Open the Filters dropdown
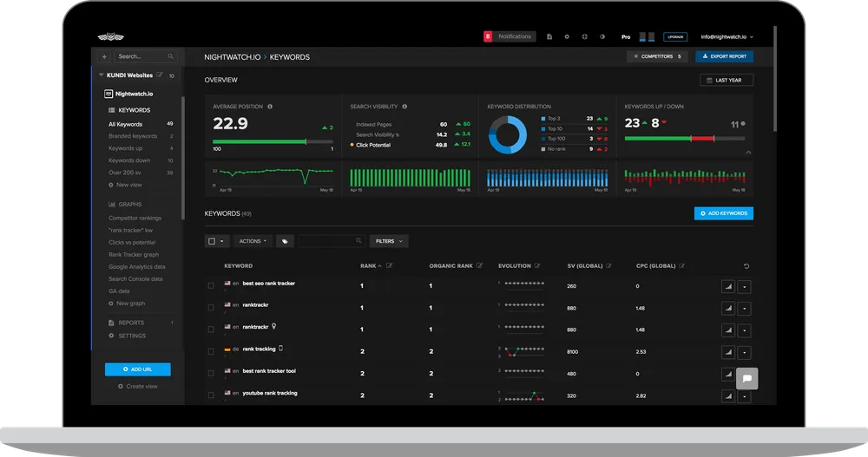Viewport: 868px width, 457px height. [389, 241]
